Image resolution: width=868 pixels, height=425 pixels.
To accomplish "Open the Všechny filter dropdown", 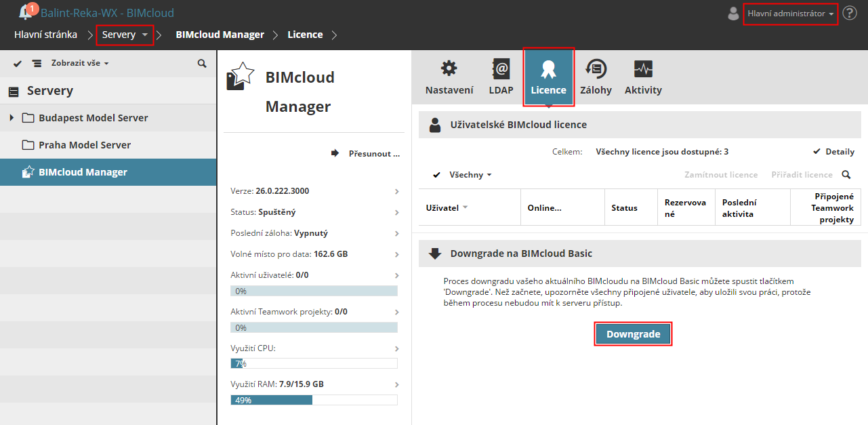I will pyautogui.click(x=470, y=175).
